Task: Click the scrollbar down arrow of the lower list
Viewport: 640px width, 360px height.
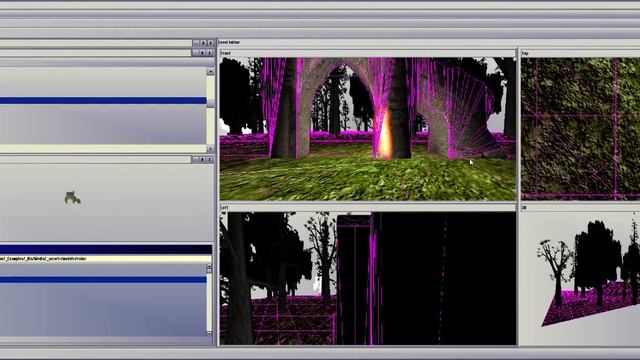Action: click(x=209, y=333)
